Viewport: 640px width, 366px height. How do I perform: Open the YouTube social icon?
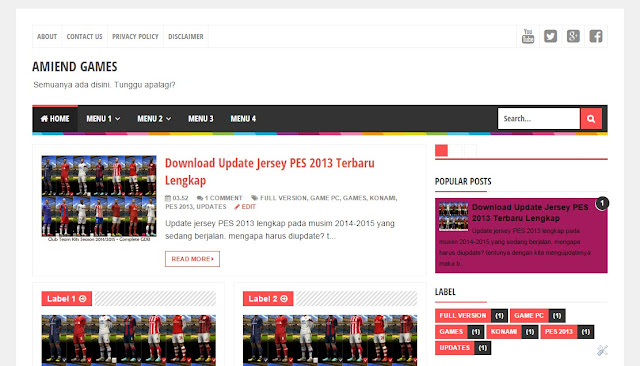click(x=528, y=36)
